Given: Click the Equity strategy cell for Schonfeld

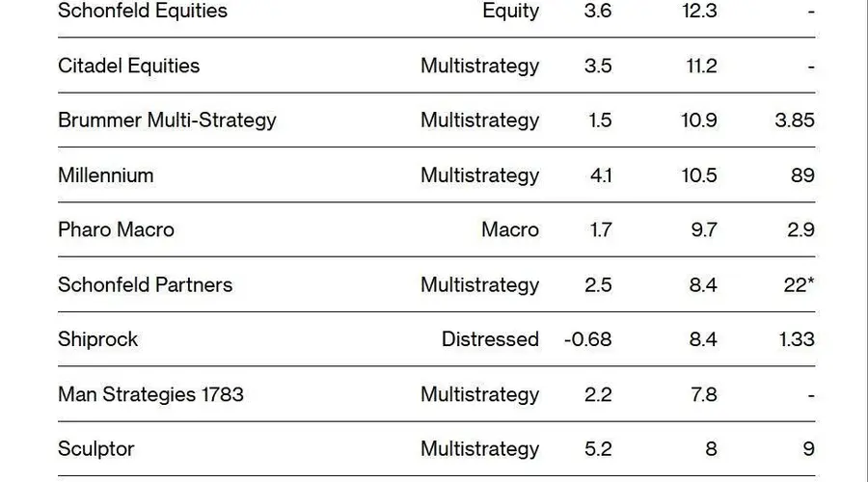Looking at the screenshot, I should pos(510,11).
